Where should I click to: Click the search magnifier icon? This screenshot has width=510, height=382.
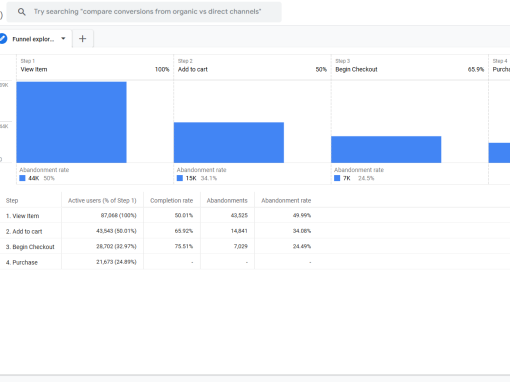[22, 12]
